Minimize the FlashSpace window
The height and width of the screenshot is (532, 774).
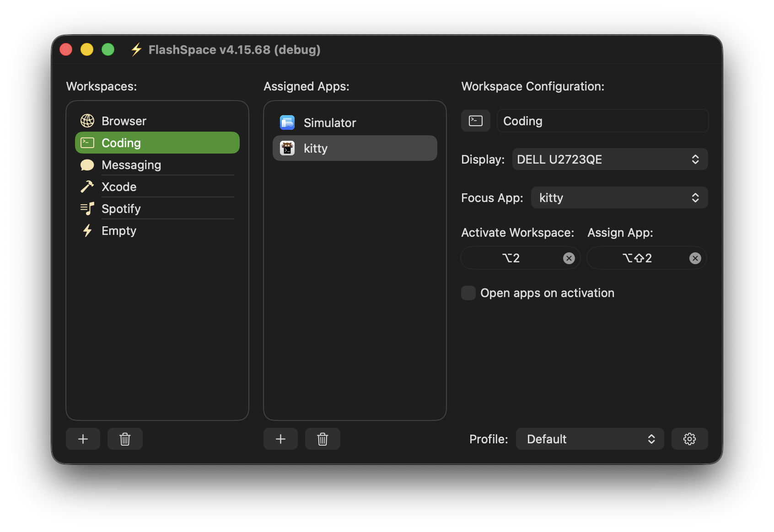tap(87, 49)
